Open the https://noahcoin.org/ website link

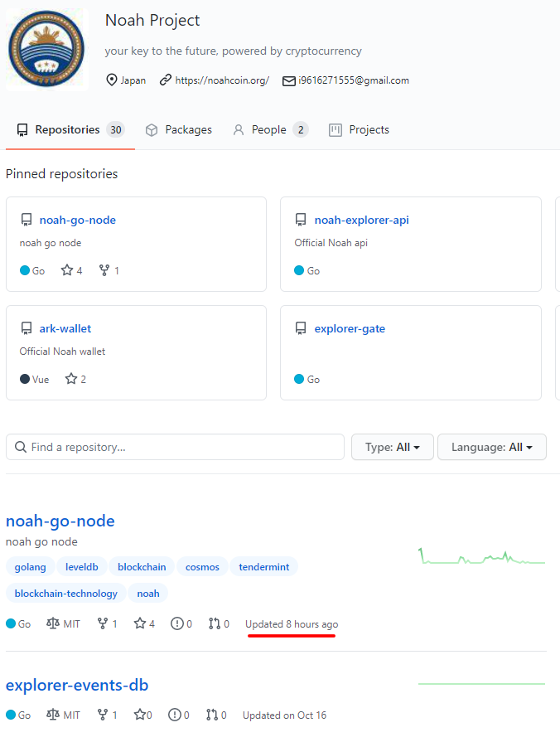(x=222, y=80)
